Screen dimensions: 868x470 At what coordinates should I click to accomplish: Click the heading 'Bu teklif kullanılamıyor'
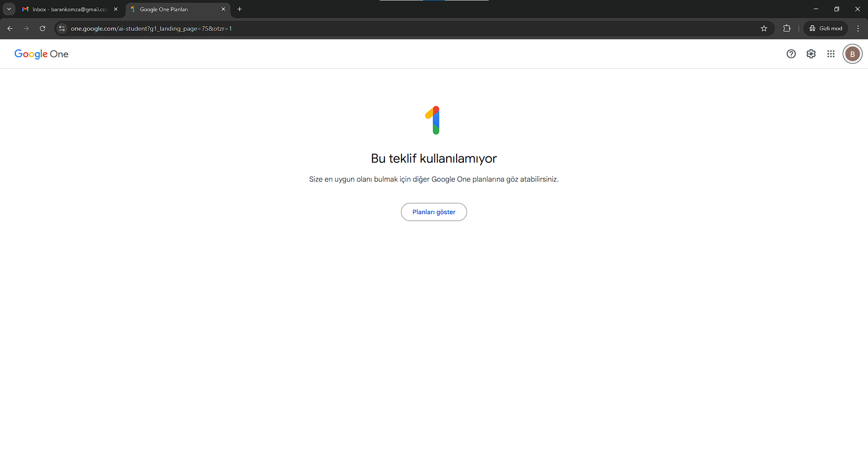point(434,159)
